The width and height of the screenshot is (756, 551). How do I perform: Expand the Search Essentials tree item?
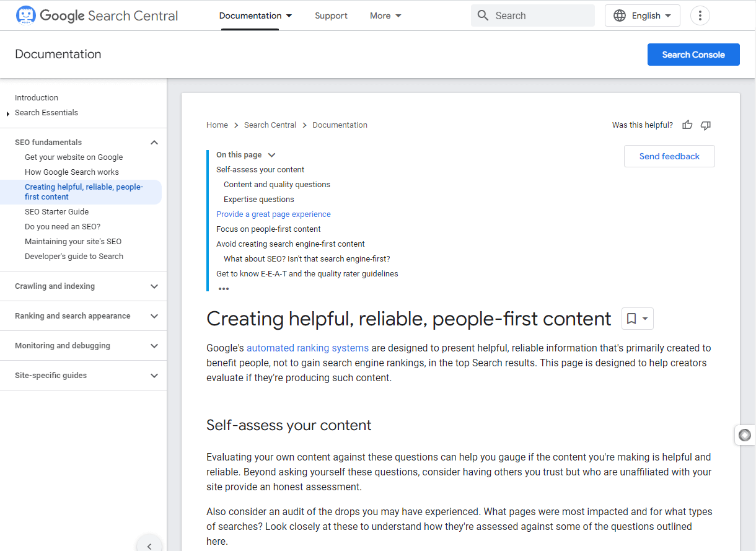(8, 113)
